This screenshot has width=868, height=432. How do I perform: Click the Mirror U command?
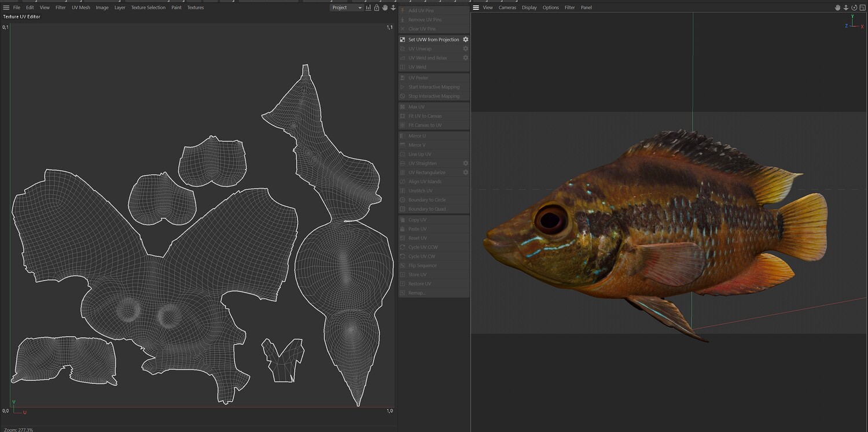click(434, 136)
